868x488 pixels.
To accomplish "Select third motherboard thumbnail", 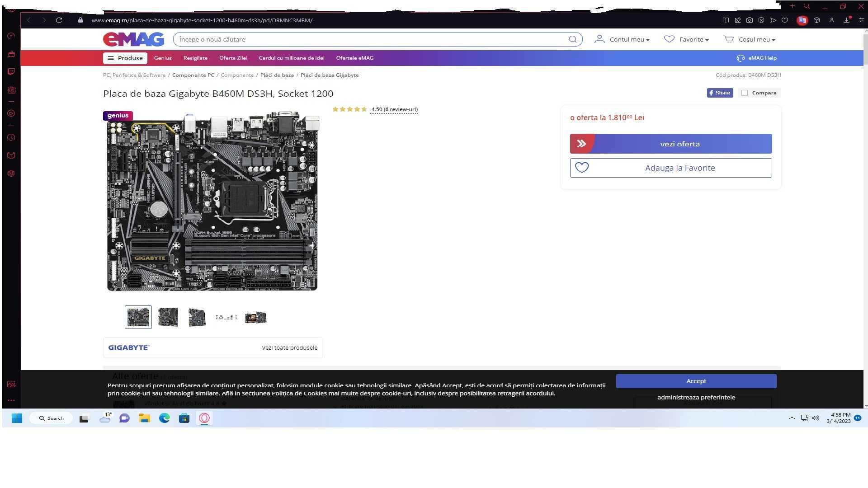I will click(197, 317).
